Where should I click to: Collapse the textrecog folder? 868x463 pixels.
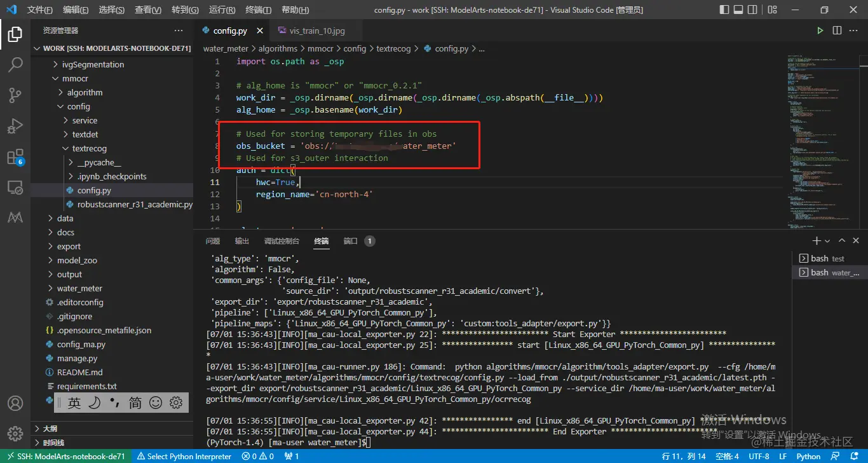click(112, 148)
